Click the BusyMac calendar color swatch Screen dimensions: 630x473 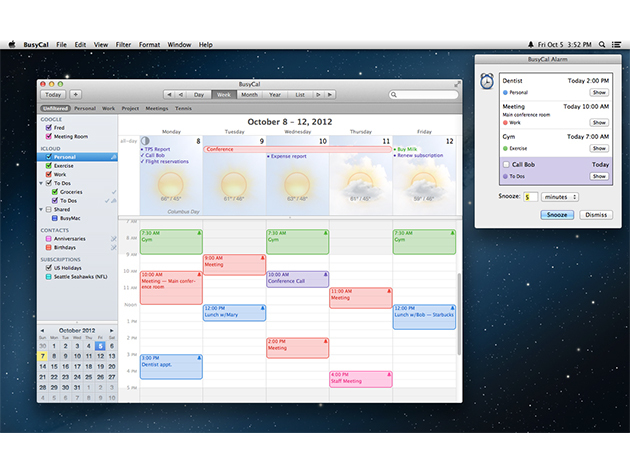click(55, 218)
